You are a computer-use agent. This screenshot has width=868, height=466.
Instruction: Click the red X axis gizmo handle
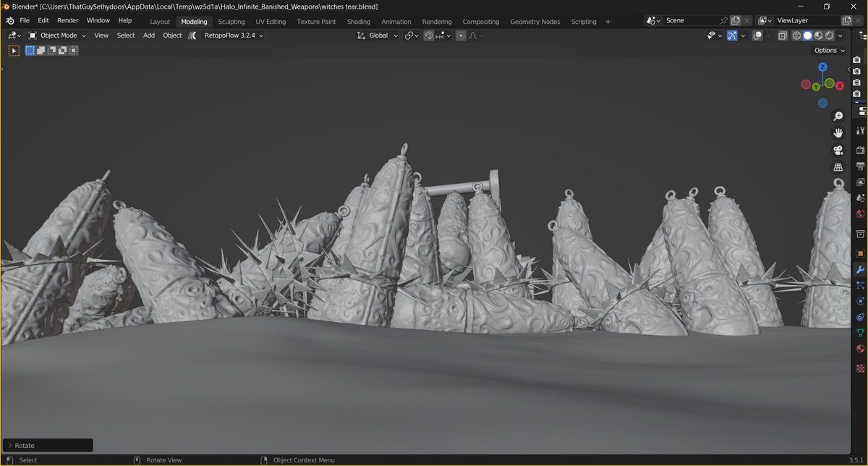pos(840,85)
